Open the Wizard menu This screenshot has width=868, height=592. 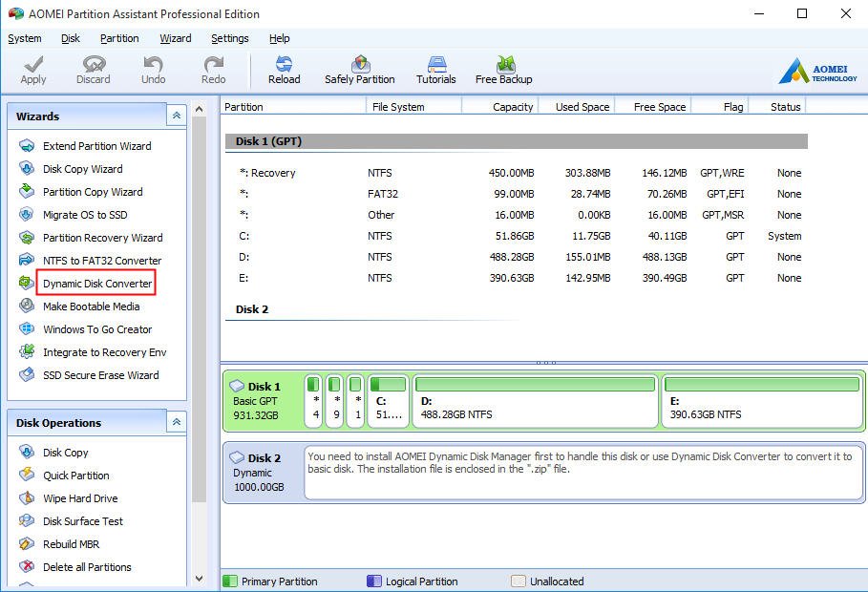point(176,38)
